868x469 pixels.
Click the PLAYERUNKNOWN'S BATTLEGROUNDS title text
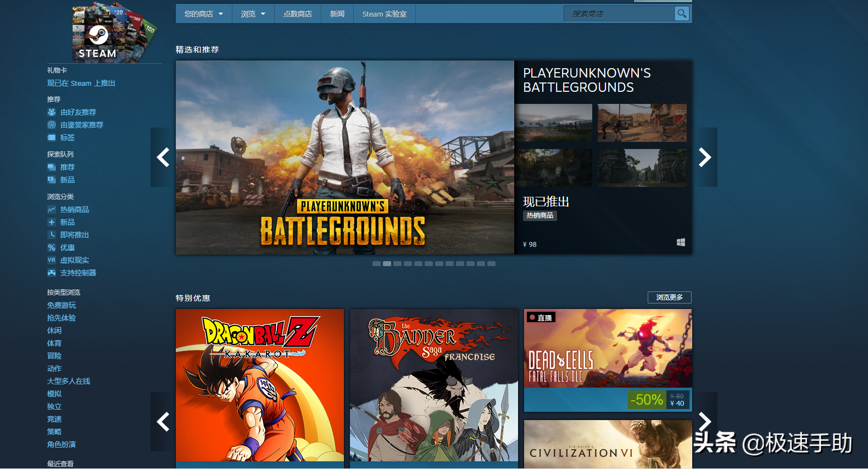[x=587, y=80]
